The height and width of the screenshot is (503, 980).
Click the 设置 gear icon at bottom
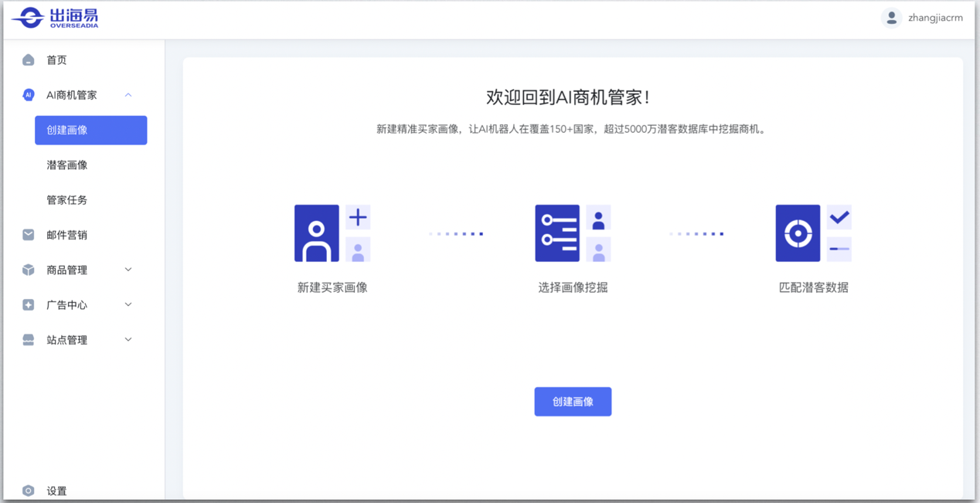point(28,490)
